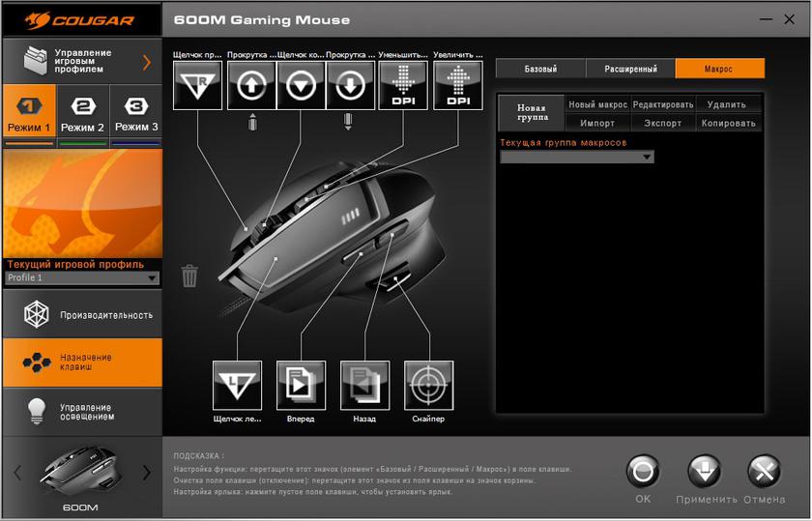
Task: Open the Управление освещением lighting section
Action: click(x=81, y=413)
